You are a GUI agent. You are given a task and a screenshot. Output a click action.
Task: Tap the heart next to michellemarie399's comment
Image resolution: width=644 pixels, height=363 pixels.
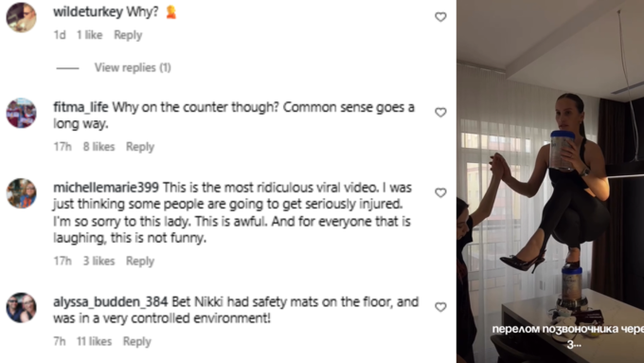(x=440, y=192)
